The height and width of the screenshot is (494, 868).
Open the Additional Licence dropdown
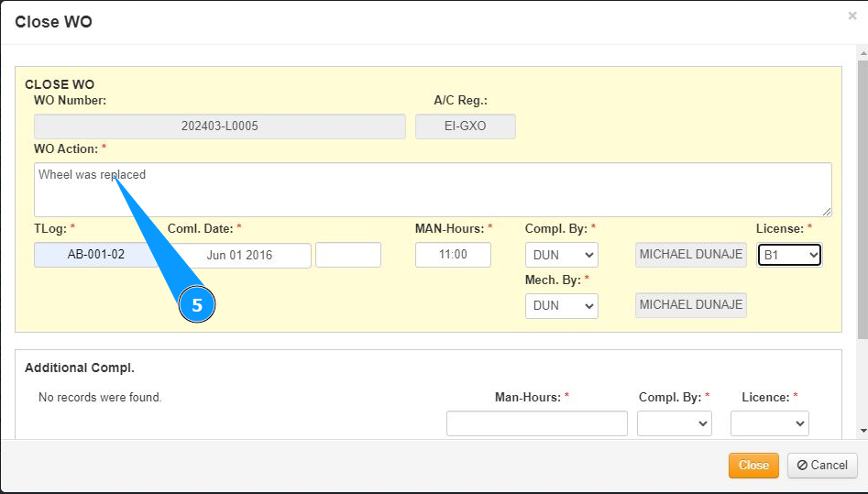(x=770, y=423)
